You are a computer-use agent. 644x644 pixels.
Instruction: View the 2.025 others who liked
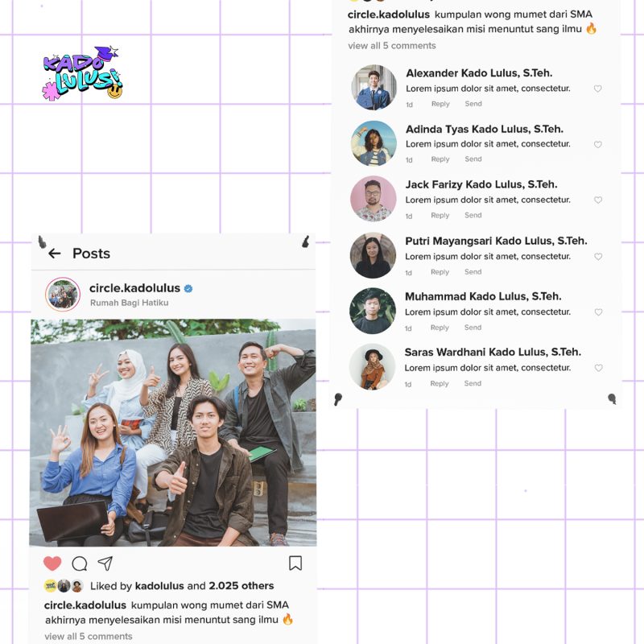click(241, 586)
